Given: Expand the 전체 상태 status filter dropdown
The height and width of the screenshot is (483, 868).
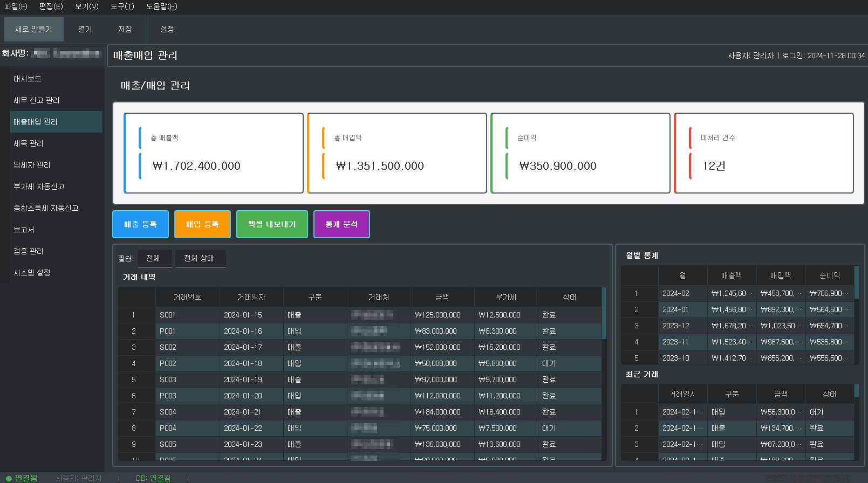Looking at the screenshot, I should (199, 258).
